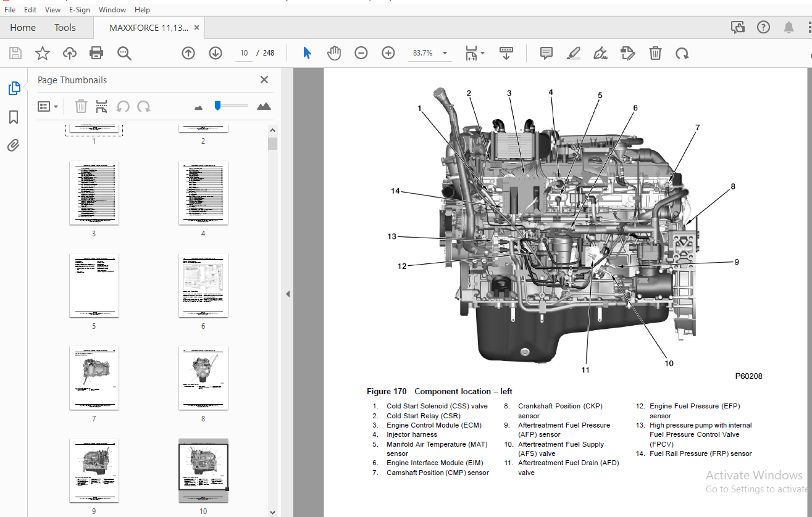Viewport: 812px width, 517px height.
Task: Expand the page fit options arrow
Action: 483,53
